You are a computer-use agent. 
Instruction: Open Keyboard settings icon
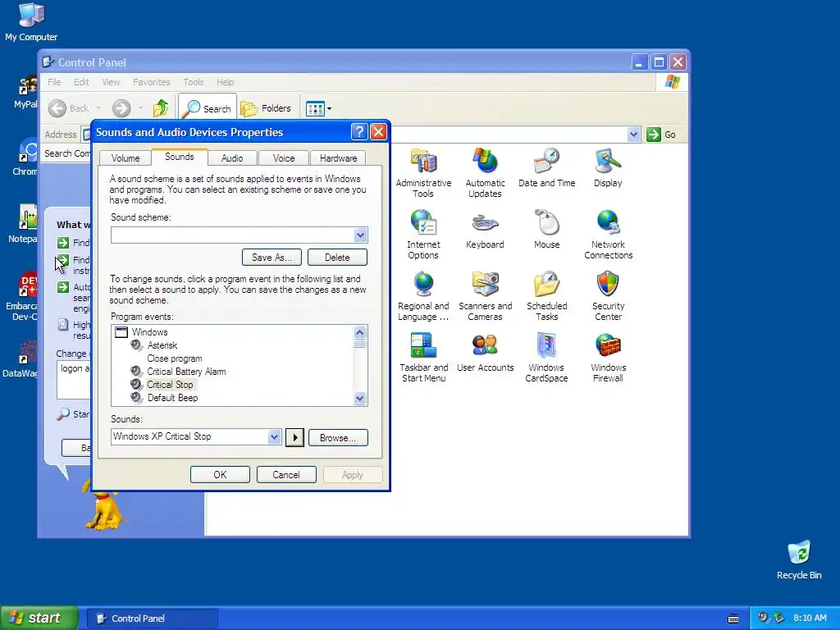click(485, 230)
